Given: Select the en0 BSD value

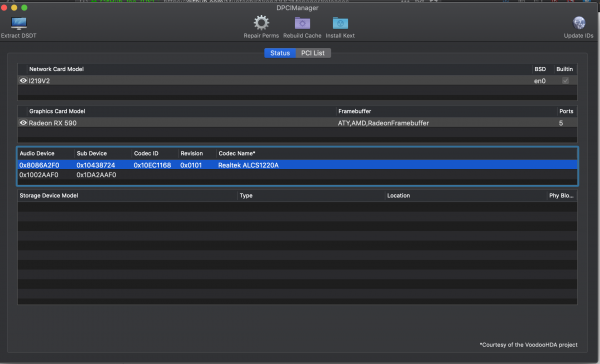Looking at the screenshot, I should (x=540, y=81).
